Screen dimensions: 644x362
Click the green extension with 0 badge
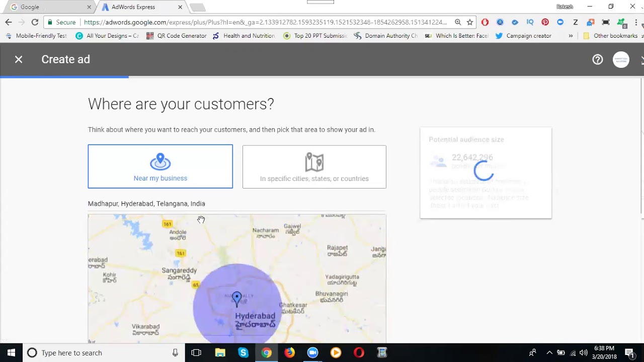[621, 23]
